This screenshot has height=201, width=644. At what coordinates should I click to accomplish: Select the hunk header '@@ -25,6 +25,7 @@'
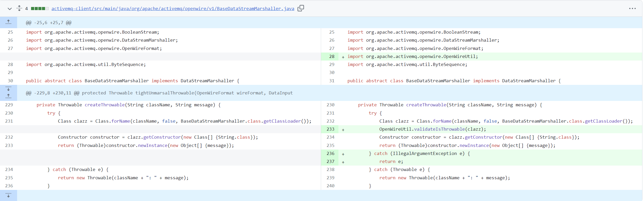(x=49, y=23)
